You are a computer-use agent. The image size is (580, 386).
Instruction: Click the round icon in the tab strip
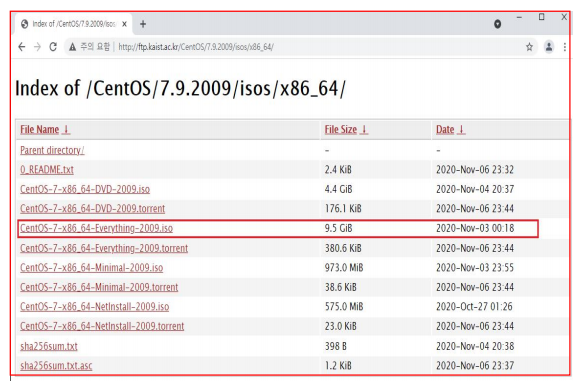point(498,24)
